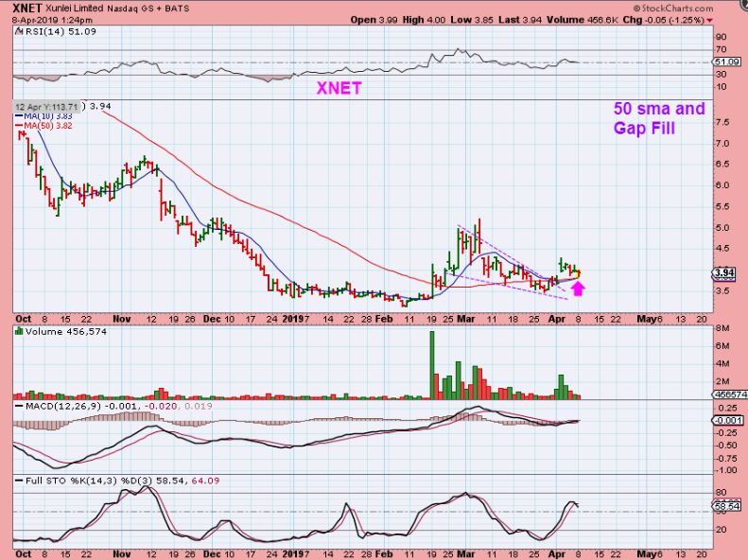This screenshot has height=560, width=748.
Task: Click the XNET ticker symbol in the header
Action: [27, 9]
